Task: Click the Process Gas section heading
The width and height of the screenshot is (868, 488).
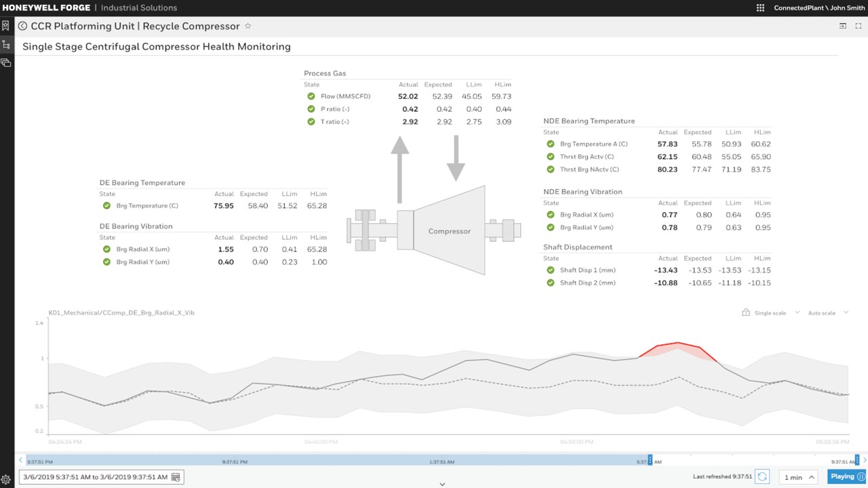Action: (325, 73)
